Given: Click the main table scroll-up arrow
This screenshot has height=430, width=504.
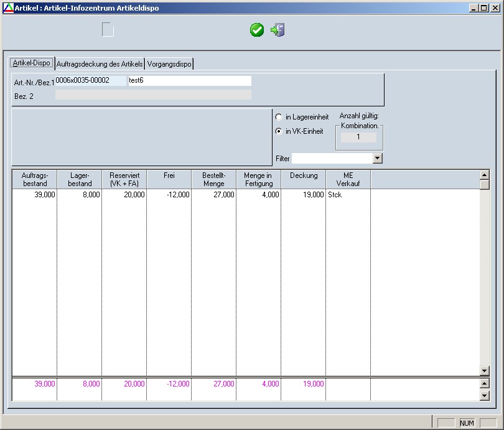Looking at the screenshot, I should tap(485, 175).
